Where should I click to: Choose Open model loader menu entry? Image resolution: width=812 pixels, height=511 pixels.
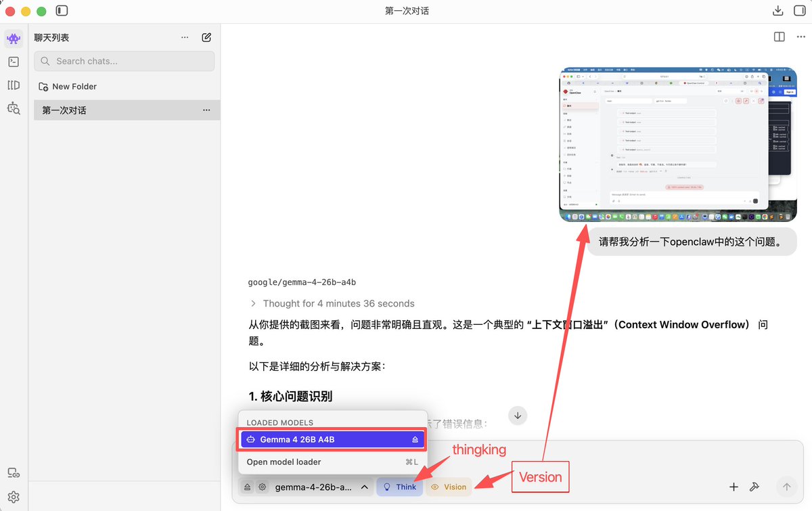(x=332, y=462)
